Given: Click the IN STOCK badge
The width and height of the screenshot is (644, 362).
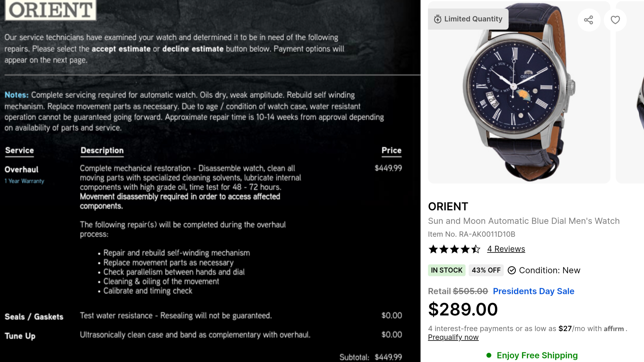Looking at the screenshot, I should [x=447, y=270].
